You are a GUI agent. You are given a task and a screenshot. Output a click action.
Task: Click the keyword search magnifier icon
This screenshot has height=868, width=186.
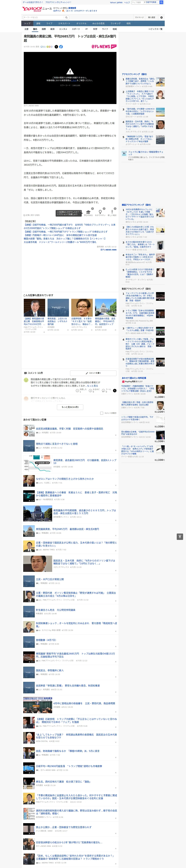(66, 18)
